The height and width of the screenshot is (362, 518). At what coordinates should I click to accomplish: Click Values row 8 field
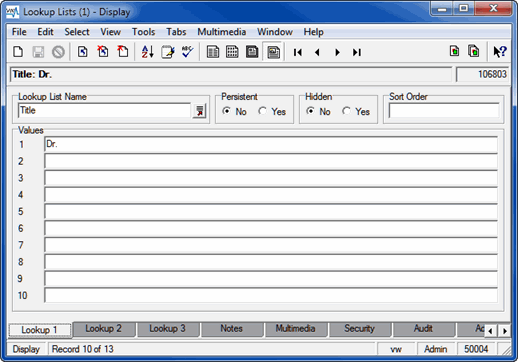tap(271, 262)
